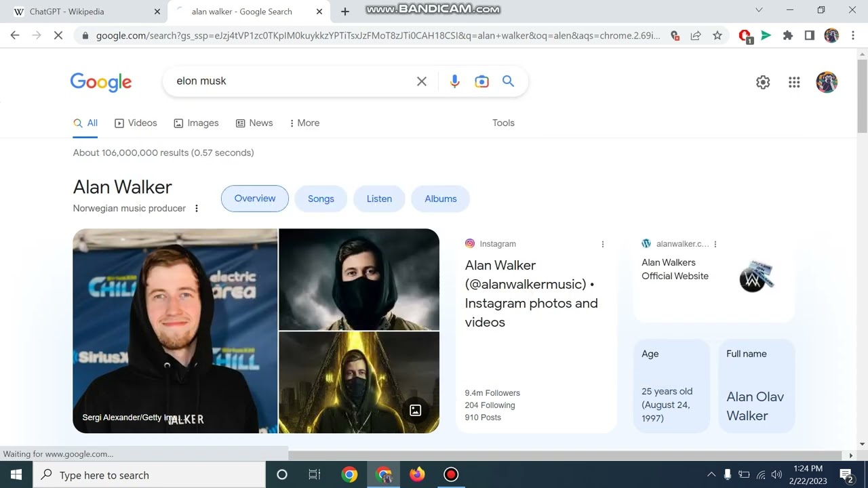Viewport: 868px width, 488px height.
Task: Open tab search dropdown arrow
Action: coord(759,10)
